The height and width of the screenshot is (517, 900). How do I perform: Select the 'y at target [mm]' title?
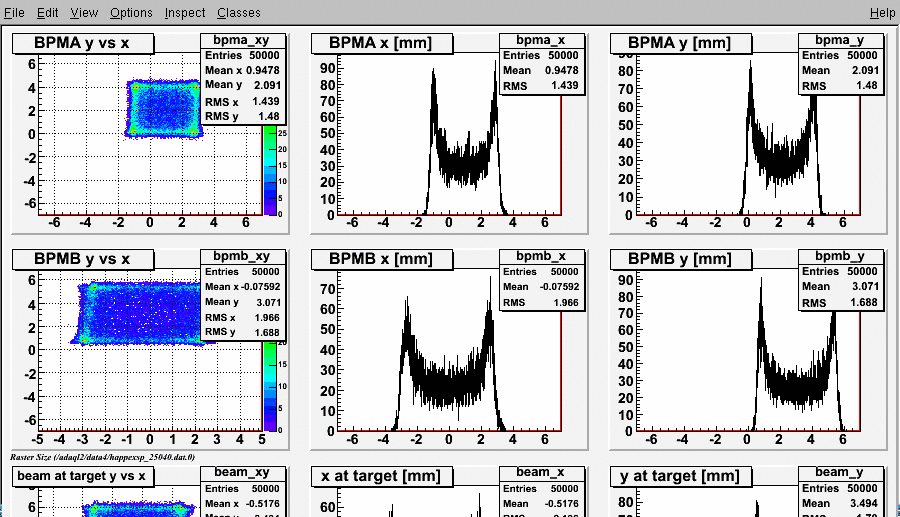pos(681,476)
